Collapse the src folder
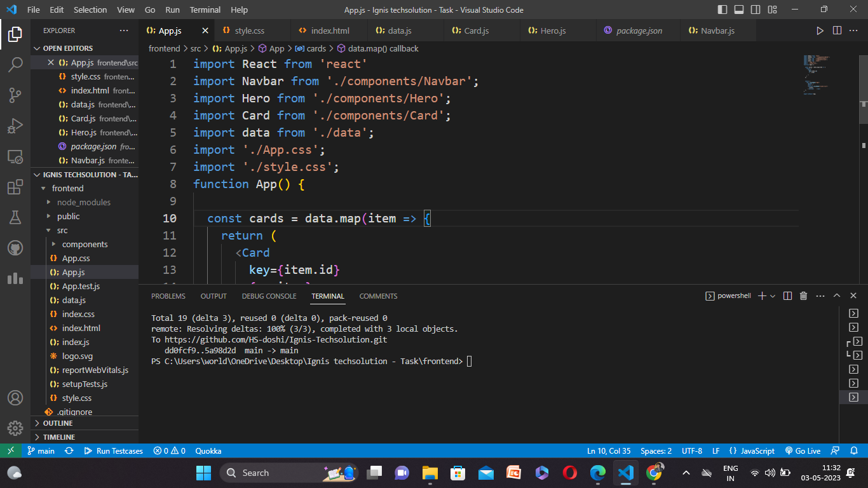The height and width of the screenshot is (488, 868). [x=62, y=230]
